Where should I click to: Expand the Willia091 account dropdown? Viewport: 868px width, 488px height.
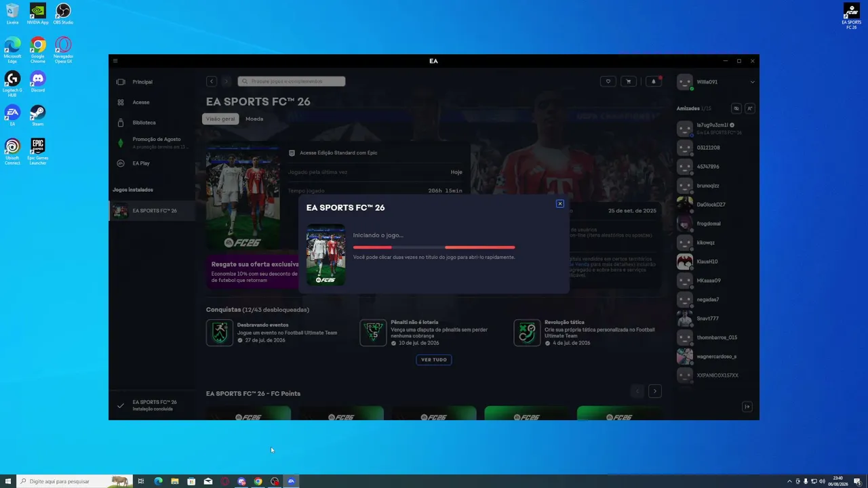click(x=752, y=82)
